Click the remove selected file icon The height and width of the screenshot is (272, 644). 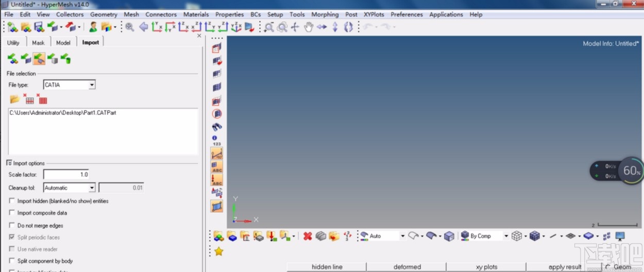(x=28, y=99)
